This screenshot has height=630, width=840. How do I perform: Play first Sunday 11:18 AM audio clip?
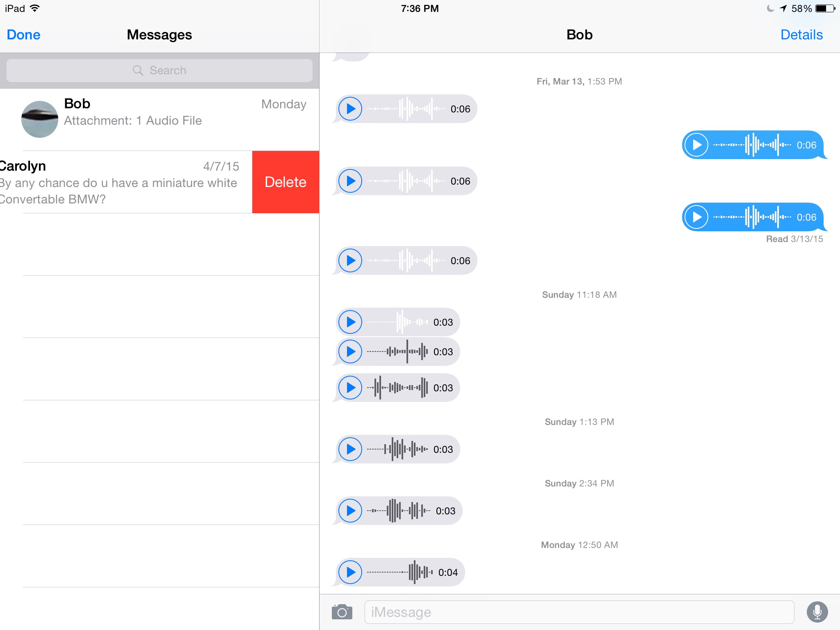[350, 322]
